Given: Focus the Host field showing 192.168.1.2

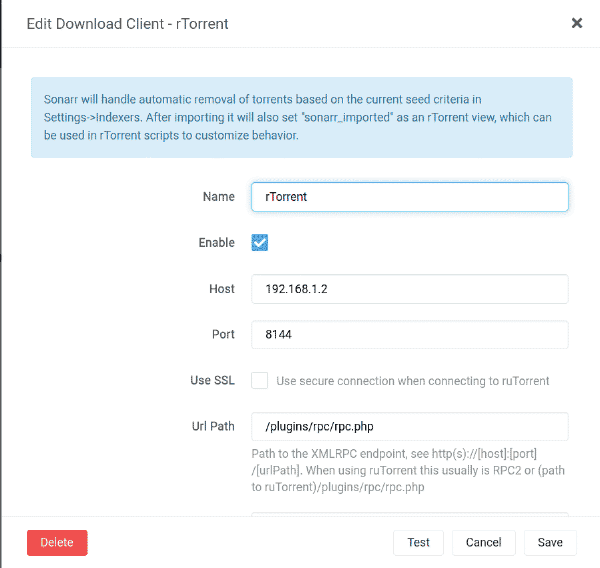Looking at the screenshot, I should [410, 289].
